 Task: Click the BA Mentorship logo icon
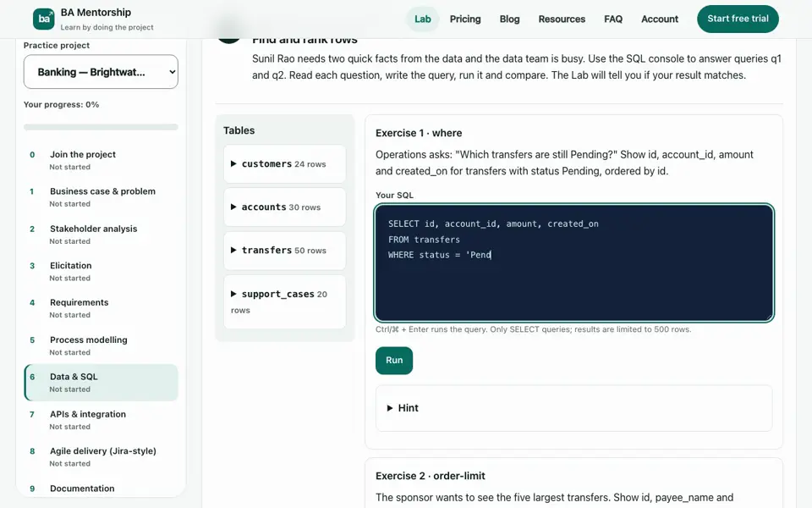pos(43,19)
